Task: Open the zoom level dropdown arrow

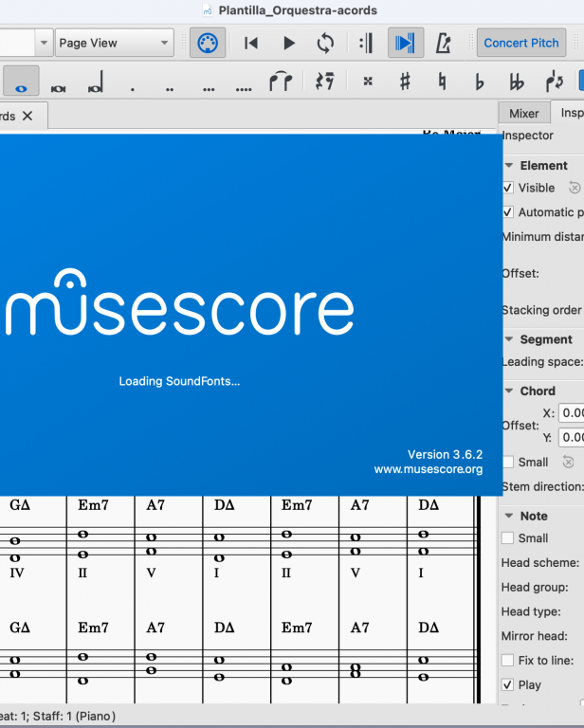Action: [44, 43]
